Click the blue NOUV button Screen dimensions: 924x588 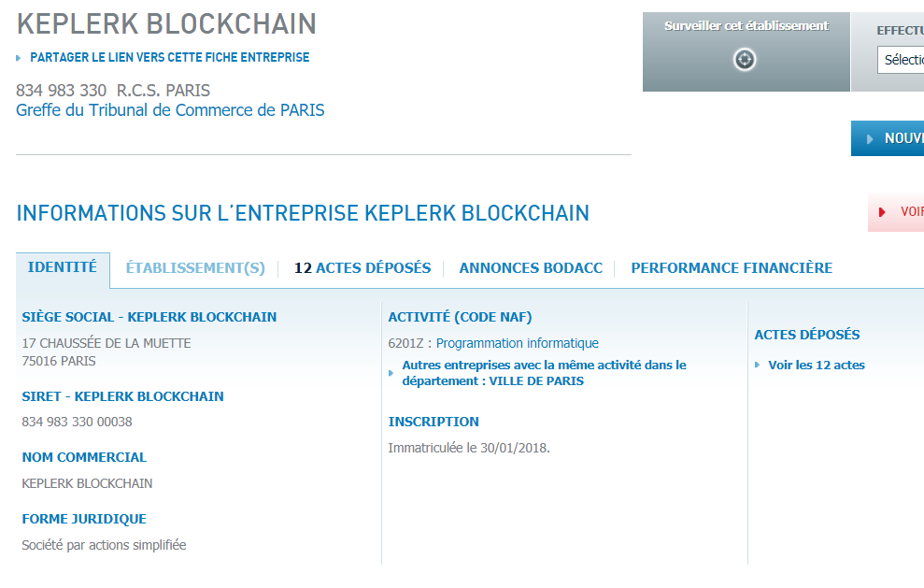(888, 138)
